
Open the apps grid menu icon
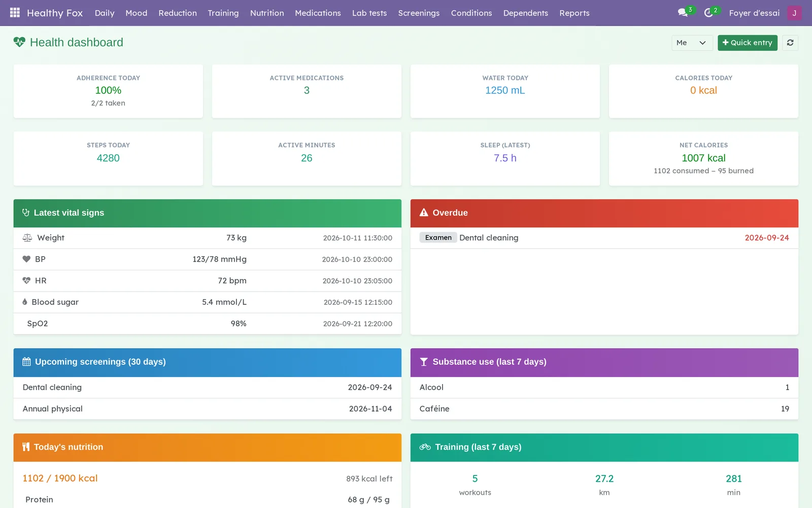point(15,13)
